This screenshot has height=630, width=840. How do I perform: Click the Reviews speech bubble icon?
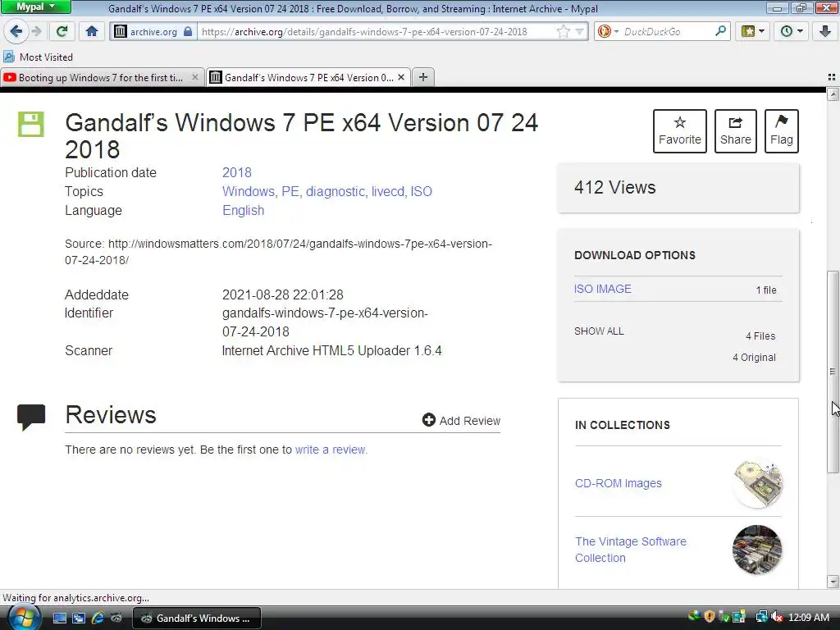click(31, 418)
